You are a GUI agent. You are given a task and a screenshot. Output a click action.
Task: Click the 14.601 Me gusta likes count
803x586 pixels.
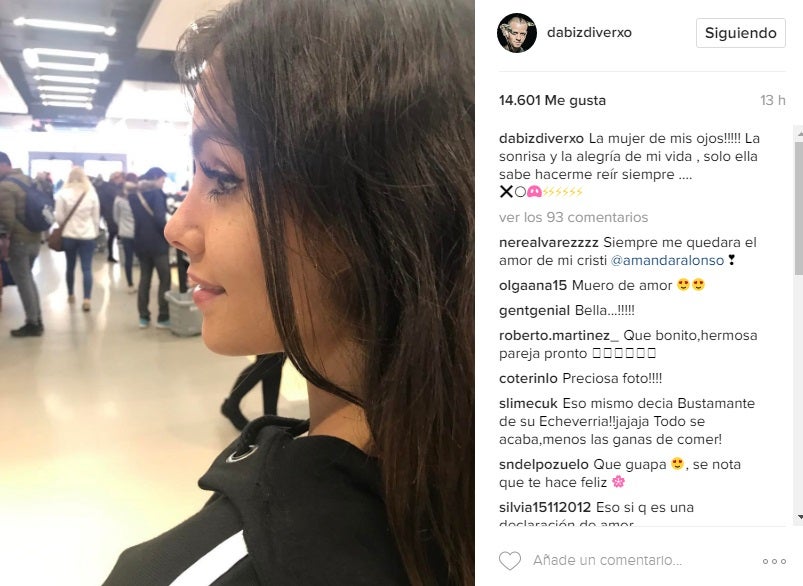(552, 100)
